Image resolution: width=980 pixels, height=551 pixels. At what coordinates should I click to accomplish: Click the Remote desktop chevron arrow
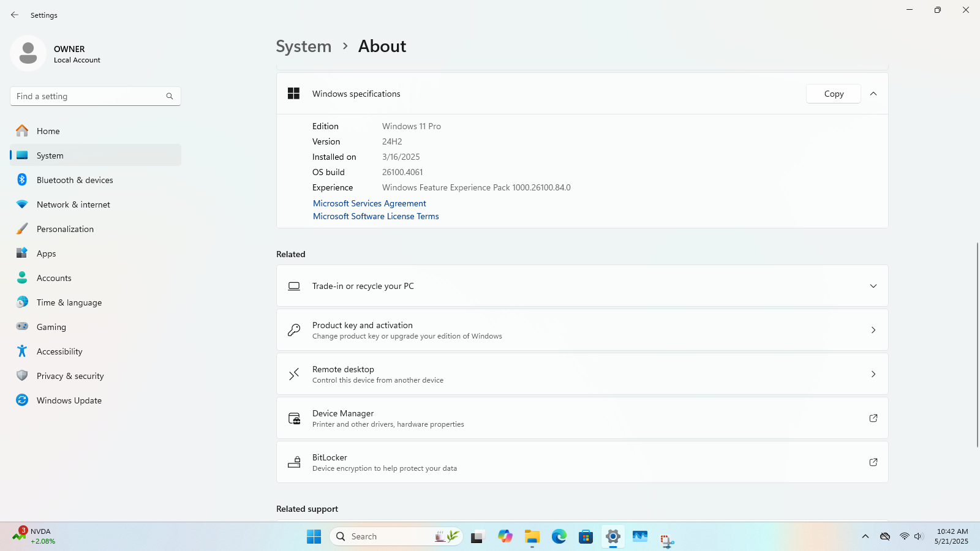[873, 374]
